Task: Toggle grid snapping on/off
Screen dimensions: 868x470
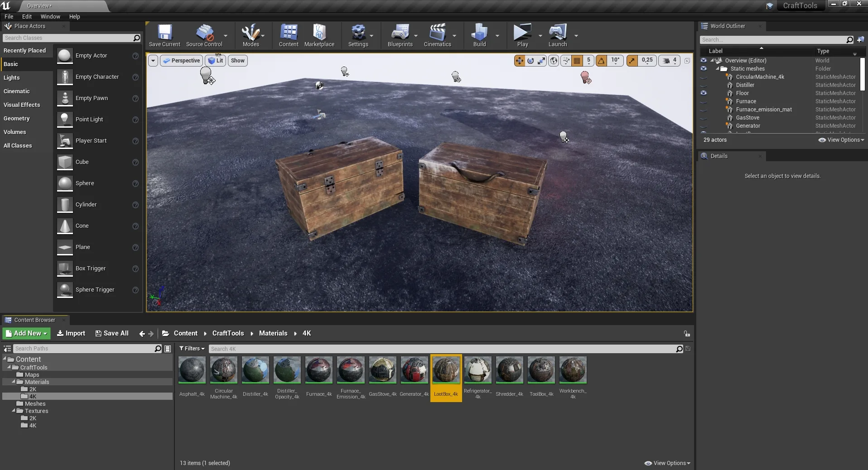Action: coord(577,61)
